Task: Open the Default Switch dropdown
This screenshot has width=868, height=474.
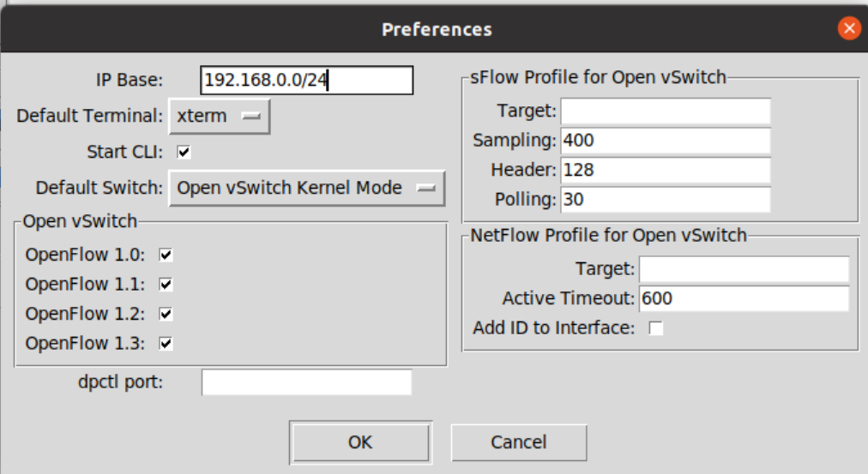Action: [307, 188]
